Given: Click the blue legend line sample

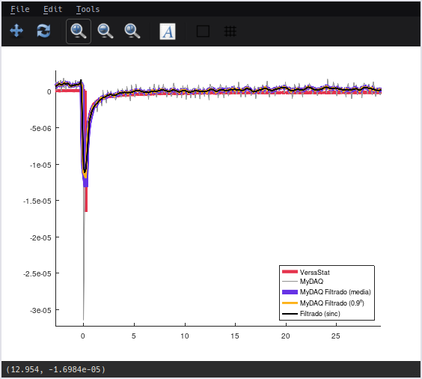Looking at the screenshot, I should (x=290, y=292).
